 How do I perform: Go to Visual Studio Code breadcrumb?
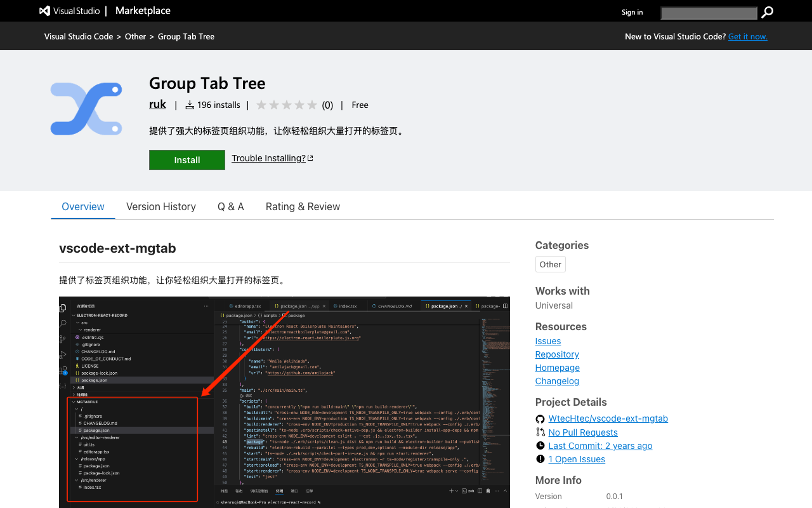(79, 36)
